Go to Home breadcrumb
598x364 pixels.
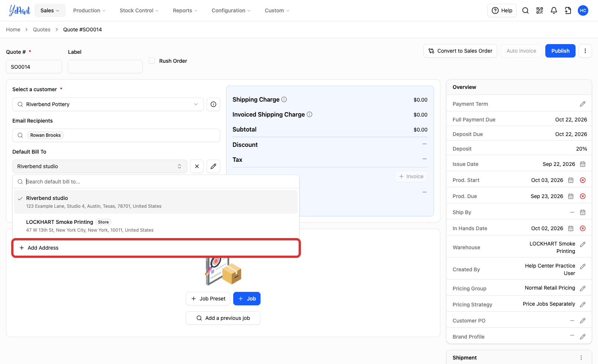click(x=13, y=30)
